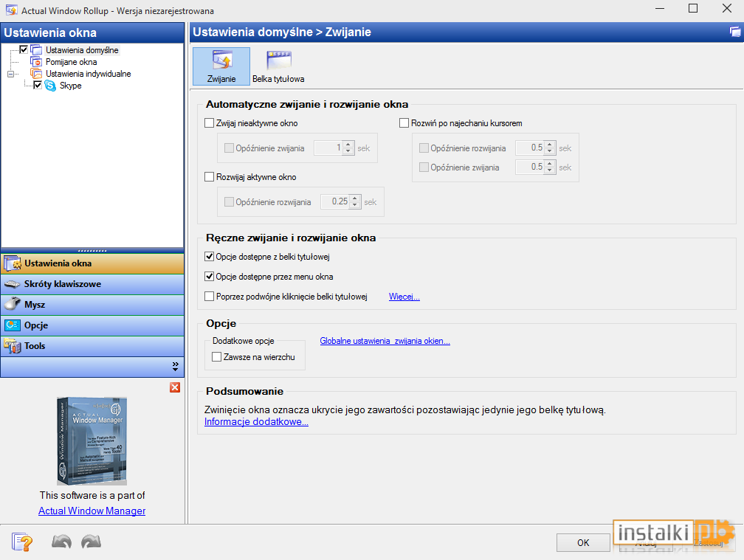The height and width of the screenshot is (560, 744).
Task: Open the Belka tytułowa icon tab
Action: coord(278,66)
